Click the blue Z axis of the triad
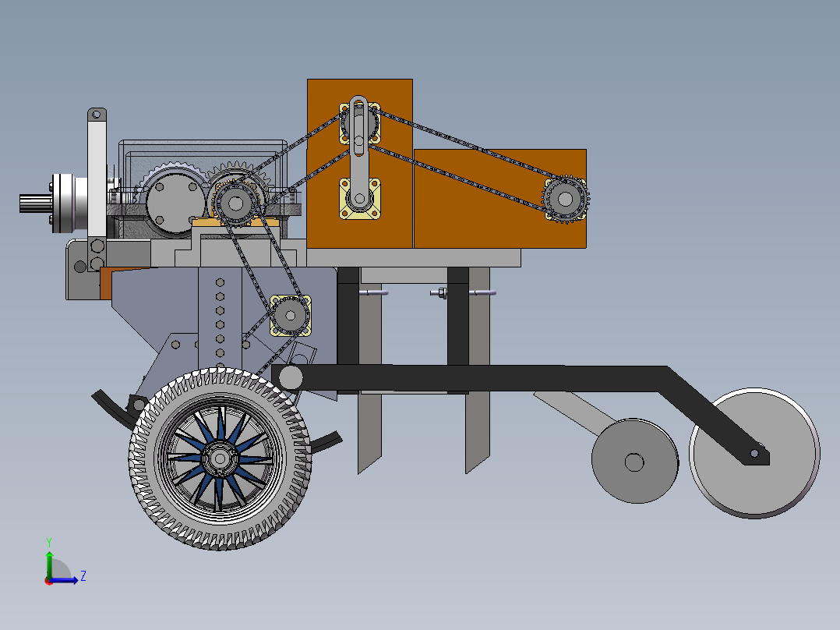Image resolution: width=840 pixels, height=630 pixels. point(64,580)
